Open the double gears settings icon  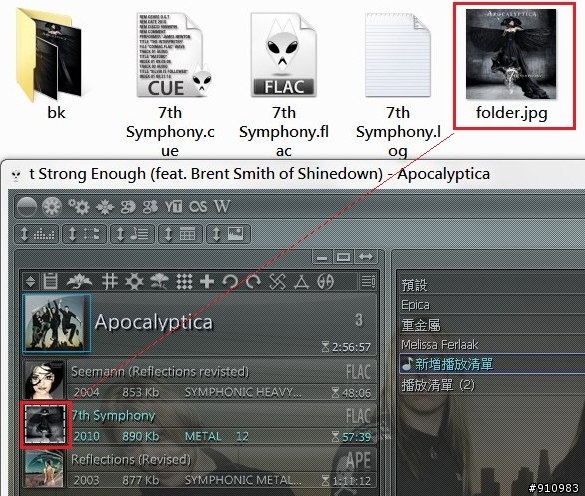pos(79,206)
